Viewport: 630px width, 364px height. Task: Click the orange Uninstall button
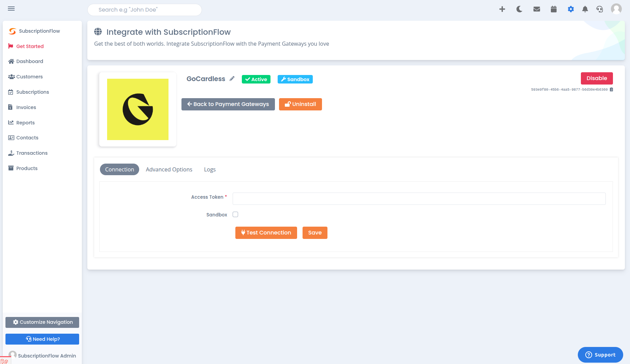301,104
